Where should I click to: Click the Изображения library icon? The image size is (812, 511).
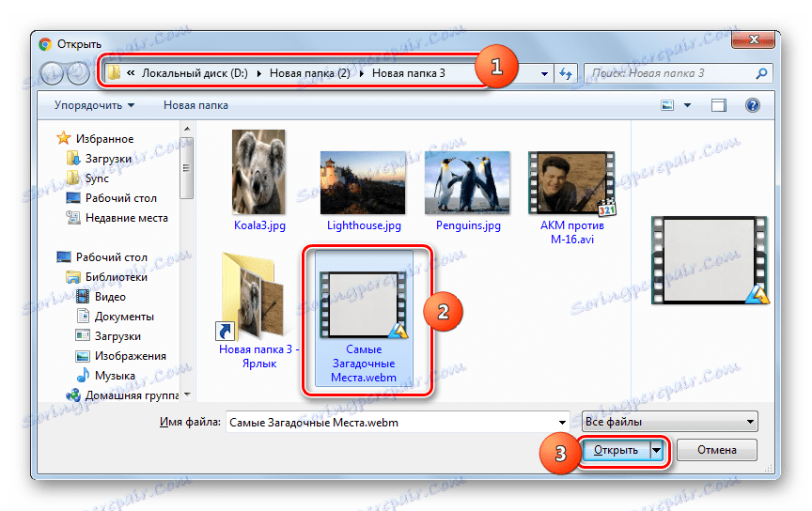coord(83,356)
